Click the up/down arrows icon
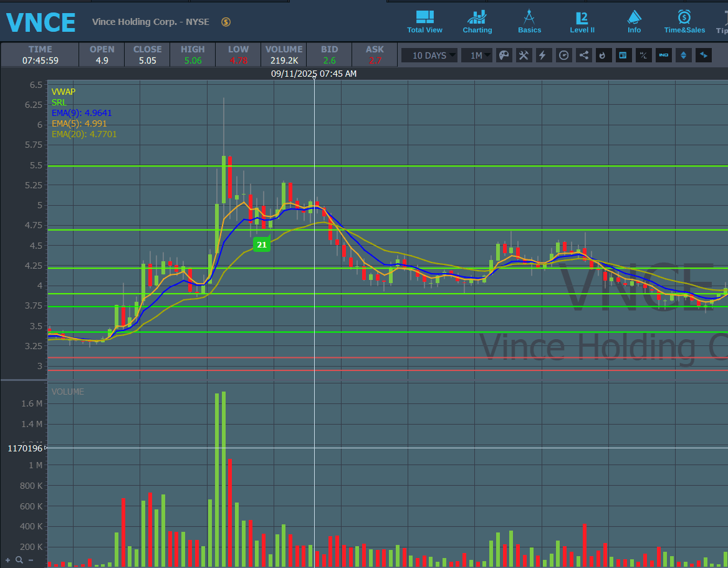This screenshot has width=728, height=568. coord(684,55)
